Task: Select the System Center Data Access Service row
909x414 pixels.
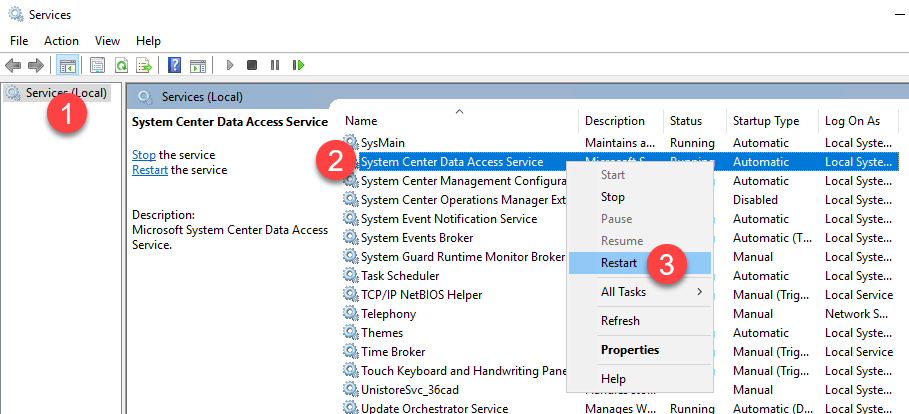Action: pyautogui.click(x=620, y=162)
